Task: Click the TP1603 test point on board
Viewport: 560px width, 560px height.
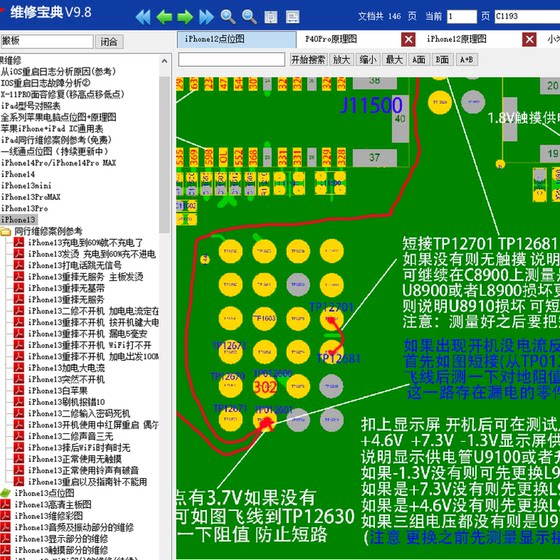Action: click(x=264, y=318)
